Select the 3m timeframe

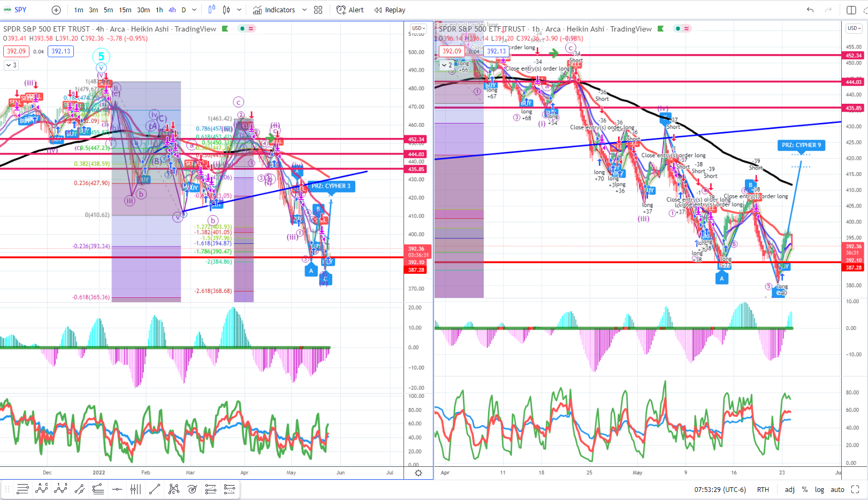[x=94, y=10]
